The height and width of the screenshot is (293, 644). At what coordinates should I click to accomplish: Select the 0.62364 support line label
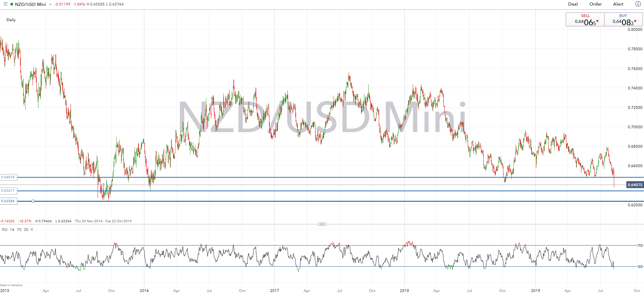click(8, 201)
